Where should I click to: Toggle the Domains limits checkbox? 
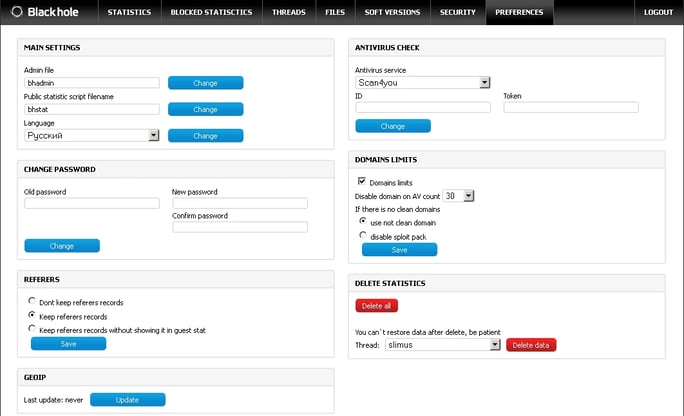click(x=362, y=182)
